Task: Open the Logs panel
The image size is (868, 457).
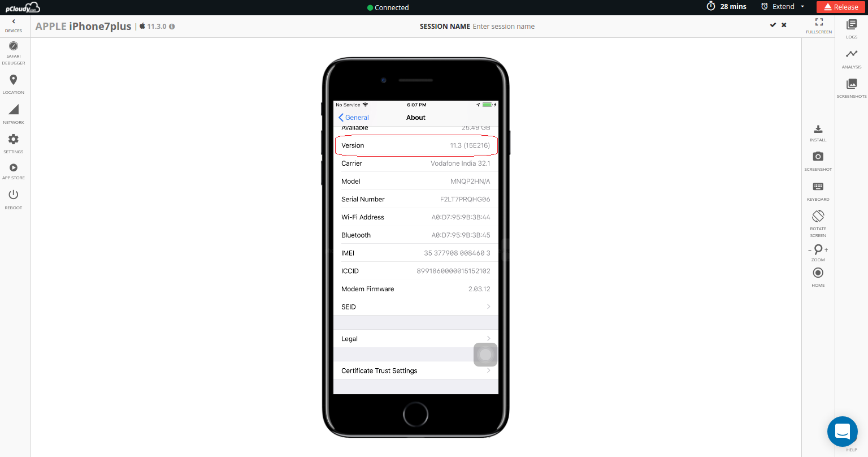Action: (852, 28)
